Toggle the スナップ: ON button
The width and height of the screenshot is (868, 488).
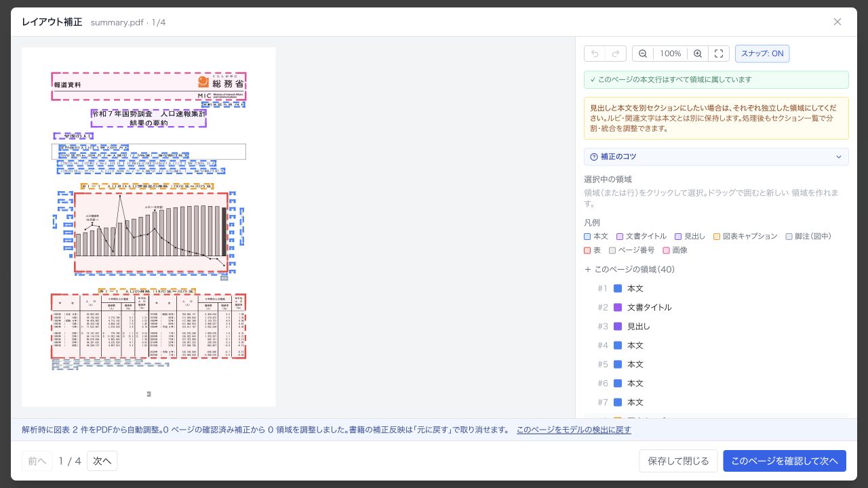pyautogui.click(x=762, y=54)
